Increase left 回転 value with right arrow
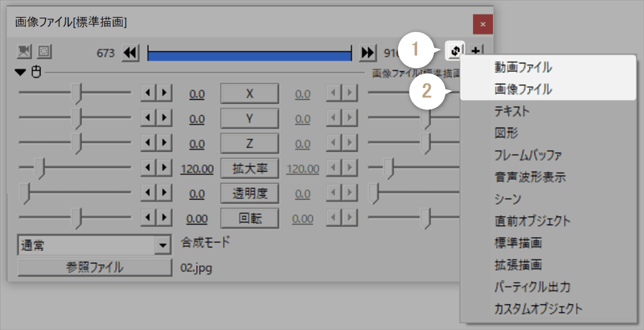This screenshot has height=330, width=644. pyautogui.click(x=164, y=218)
